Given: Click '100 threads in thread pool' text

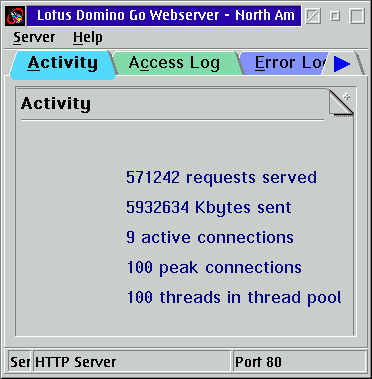Looking at the screenshot, I should 234,297.
